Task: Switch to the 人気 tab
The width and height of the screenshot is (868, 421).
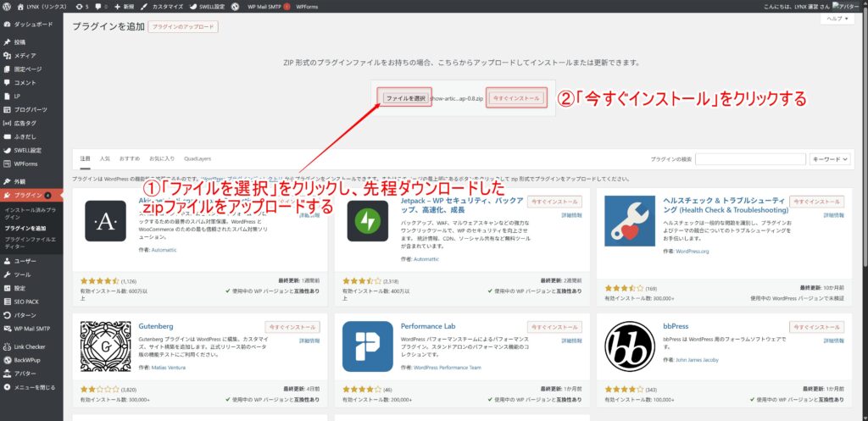Action: click(x=105, y=158)
